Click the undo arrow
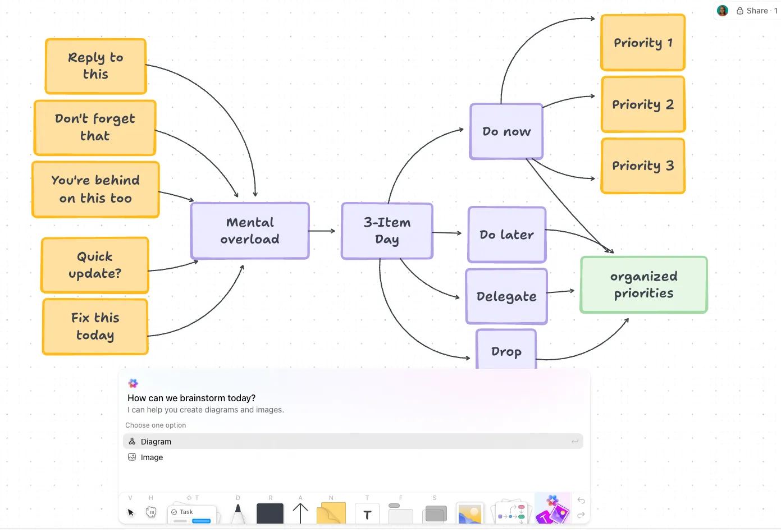Viewport: 781px width, 532px height. (581, 501)
